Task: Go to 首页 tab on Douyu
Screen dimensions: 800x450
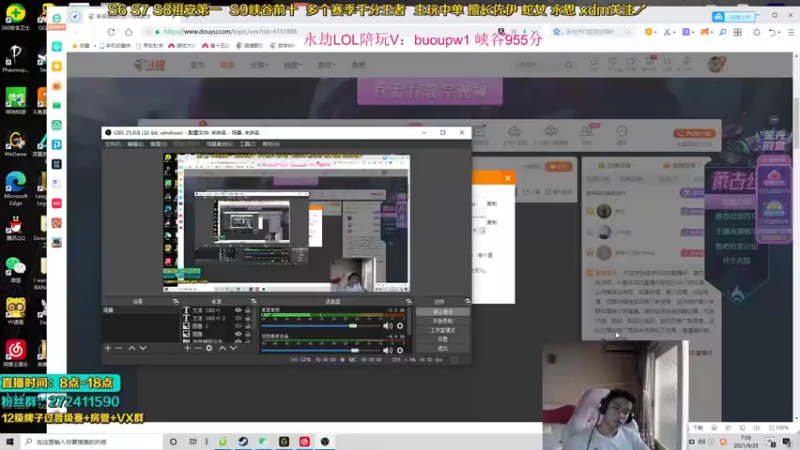Action: (197, 65)
